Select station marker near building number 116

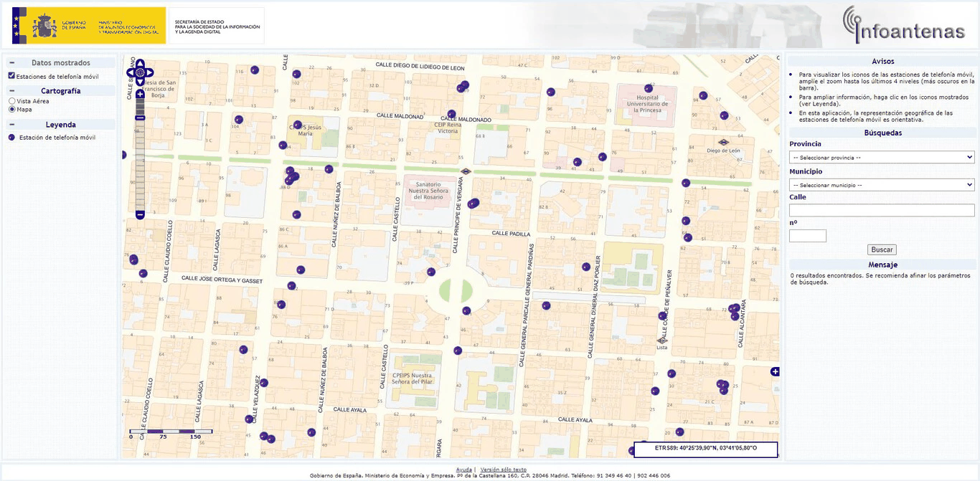pos(255,70)
